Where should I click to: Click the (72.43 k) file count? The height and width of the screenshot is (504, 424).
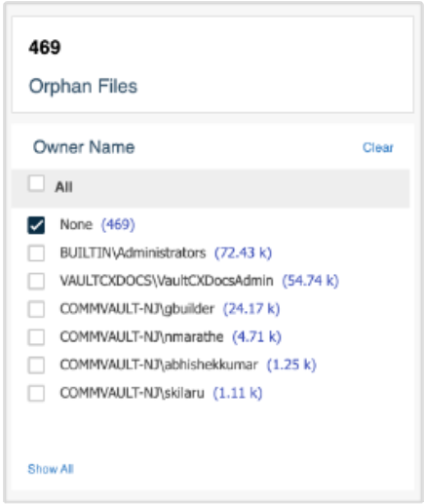[243, 252]
